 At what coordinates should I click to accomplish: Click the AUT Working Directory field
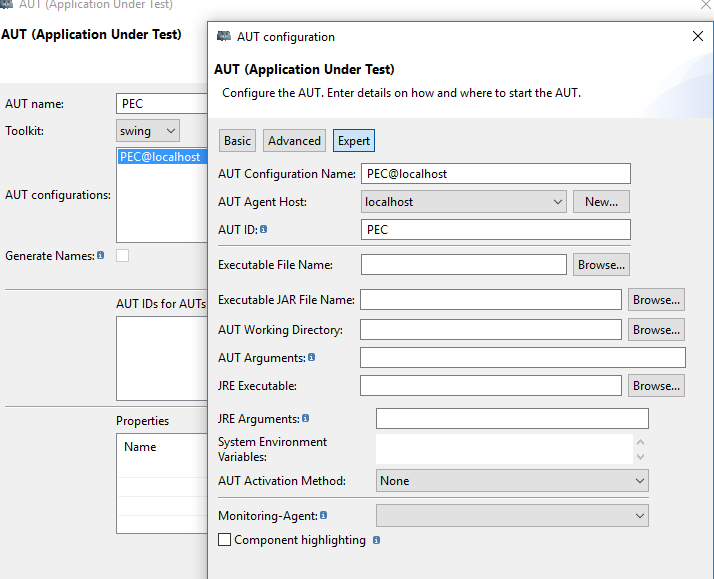[491, 330]
